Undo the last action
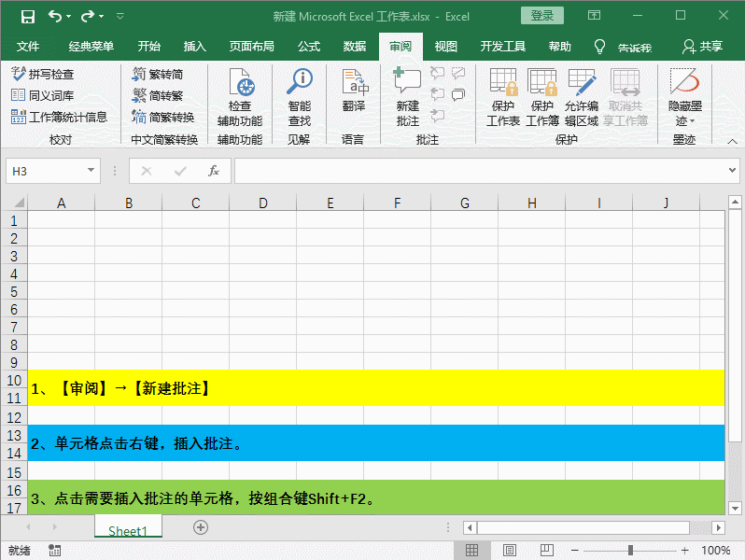Screen dimensions: 745x560 coord(55,17)
